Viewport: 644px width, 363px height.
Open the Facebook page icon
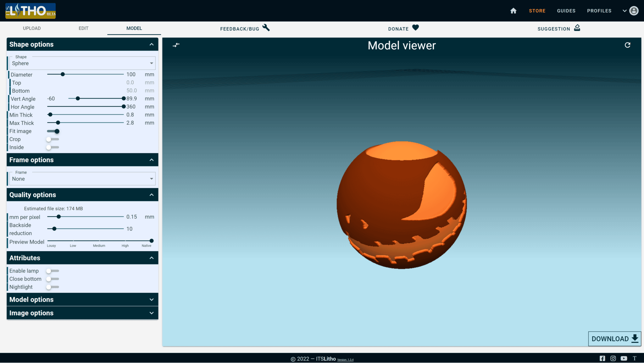[x=602, y=358]
